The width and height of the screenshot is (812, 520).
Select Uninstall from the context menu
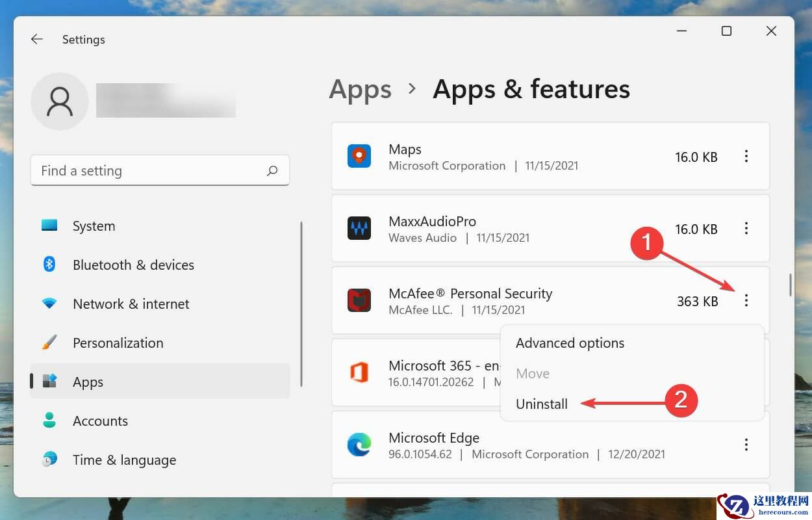pyautogui.click(x=542, y=404)
